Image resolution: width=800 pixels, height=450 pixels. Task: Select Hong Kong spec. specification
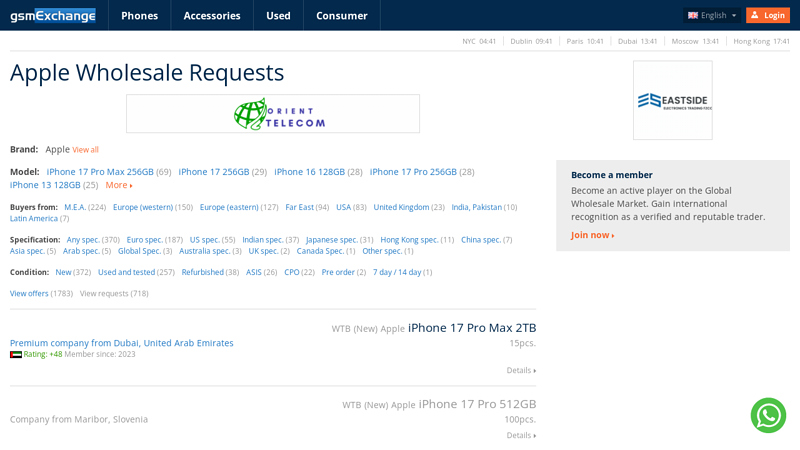point(409,240)
